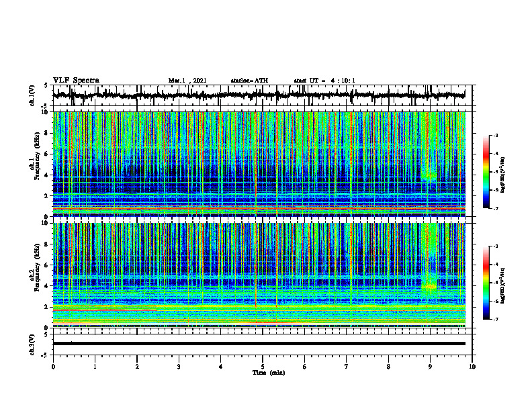
Task: Click the "10" kHz tick on ch.1 frequency axis
Action: click(x=46, y=112)
